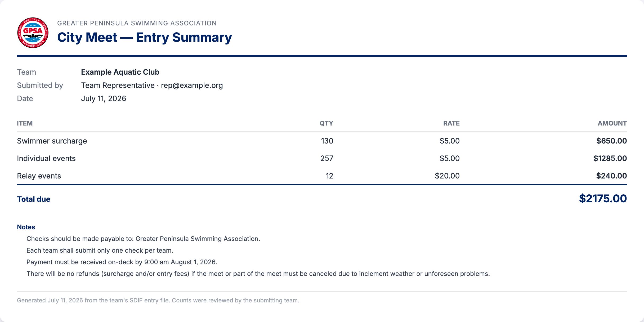This screenshot has height=322, width=644.
Task: Click the Relay events $20.00 rate
Action: click(x=447, y=176)
